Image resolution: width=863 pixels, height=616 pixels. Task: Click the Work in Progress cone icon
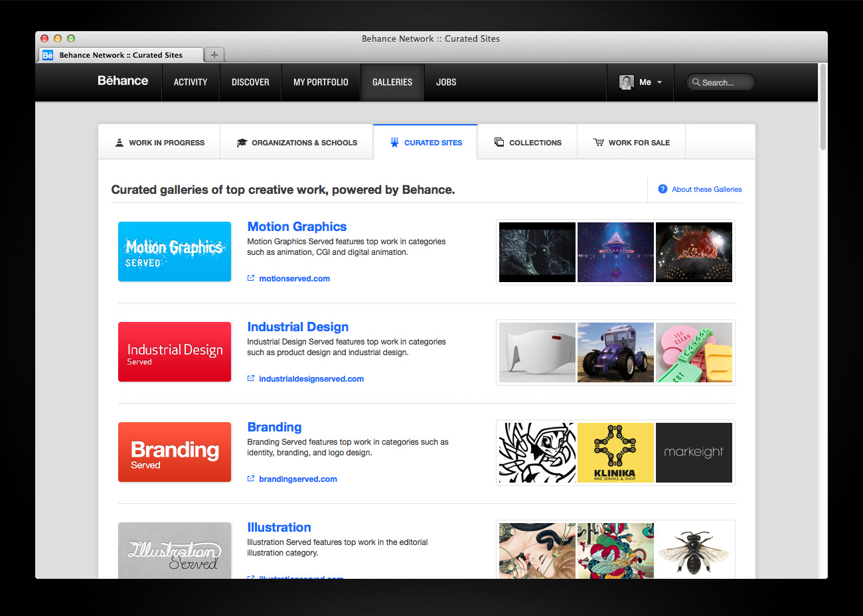pos(119,143)
